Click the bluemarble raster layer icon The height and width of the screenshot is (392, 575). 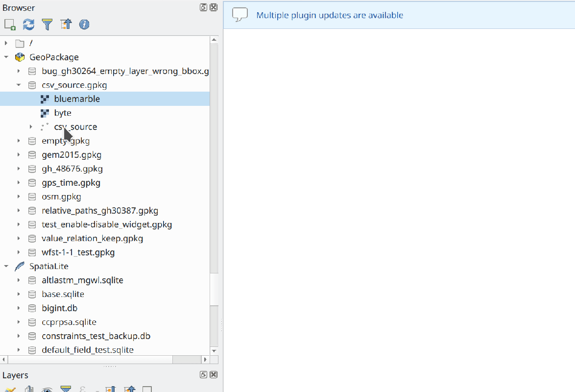[x=45, y=99]
